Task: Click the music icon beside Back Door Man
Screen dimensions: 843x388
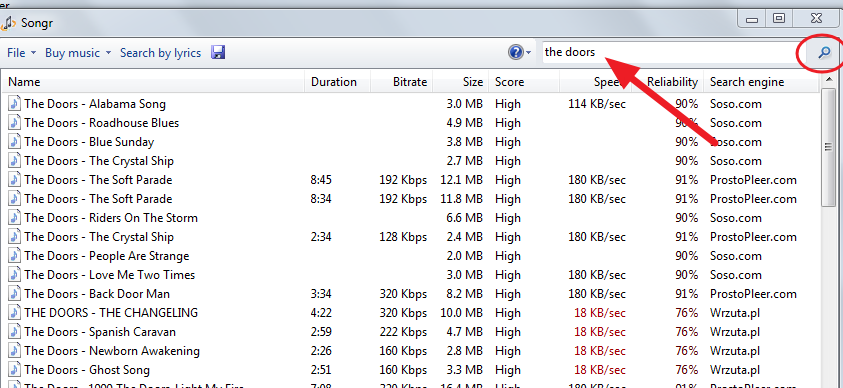Action: (15, 293)
